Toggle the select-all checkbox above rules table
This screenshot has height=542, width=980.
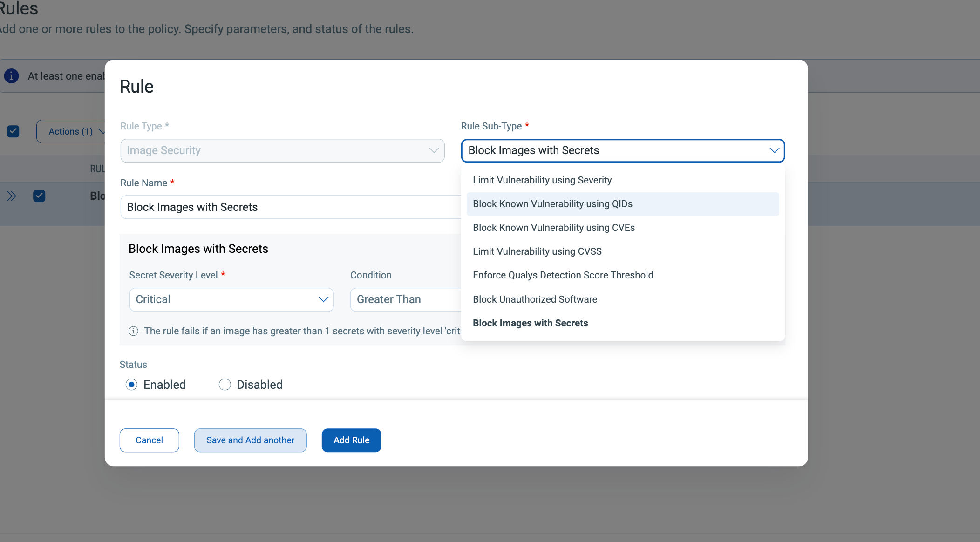13,131
